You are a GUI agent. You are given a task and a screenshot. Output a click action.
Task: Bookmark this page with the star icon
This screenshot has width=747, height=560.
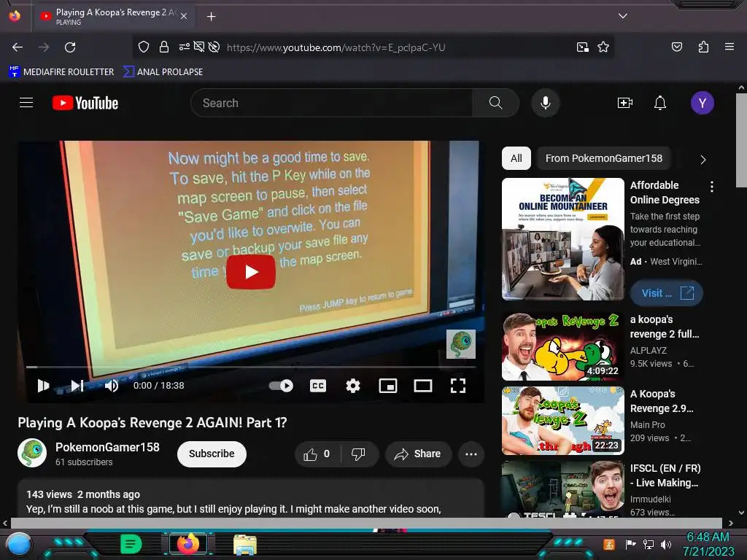click(603, 47)
